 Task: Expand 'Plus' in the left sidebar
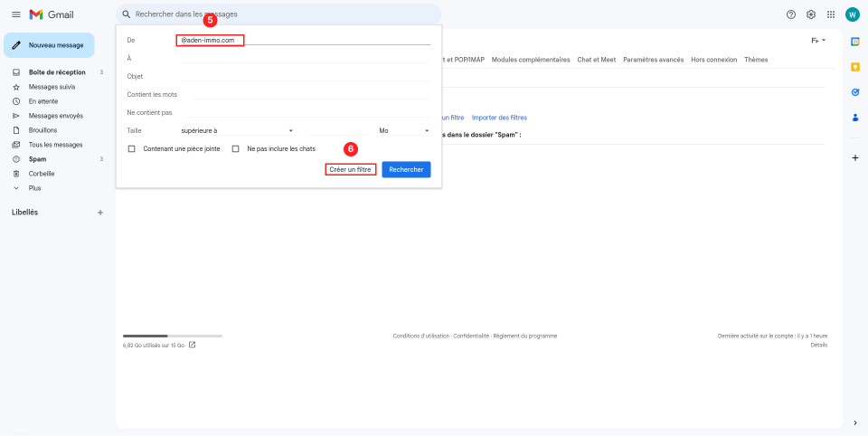34,188
